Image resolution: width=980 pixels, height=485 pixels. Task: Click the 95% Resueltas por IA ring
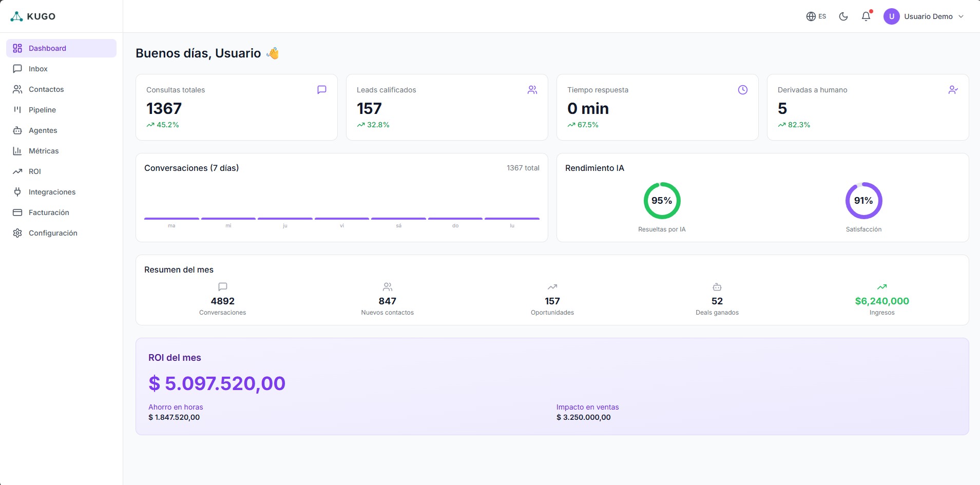point(662,200)
